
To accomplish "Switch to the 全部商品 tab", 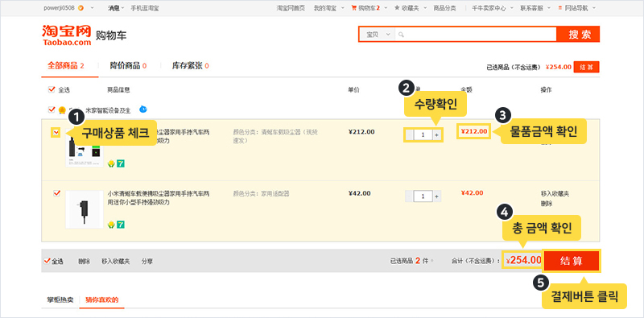I will click(x=66, y=66).
